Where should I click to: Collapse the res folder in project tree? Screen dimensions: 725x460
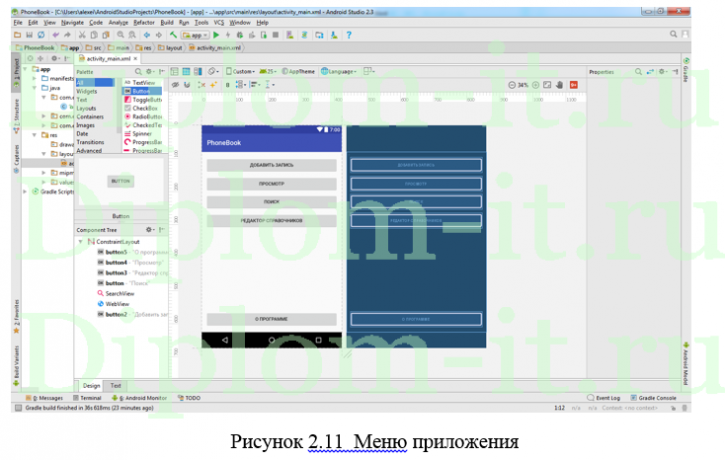(34, 135)
